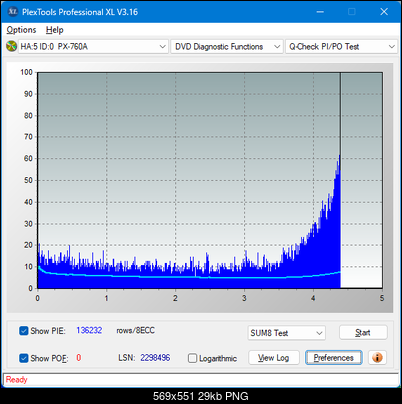The image size is (402, 404).
Task: Open the Preferences button
Action: (x=333, y=358)
